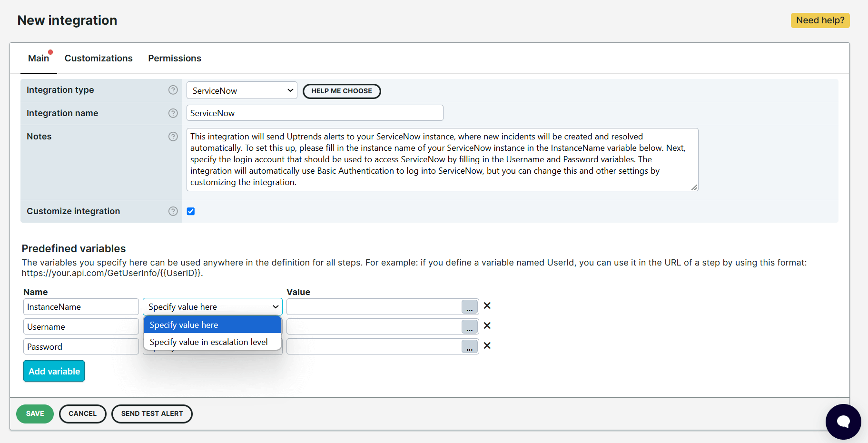The height and width of the screenshot is (443, 868).
Task: Click the Help Me Choose button
Action: coord(342,91)
